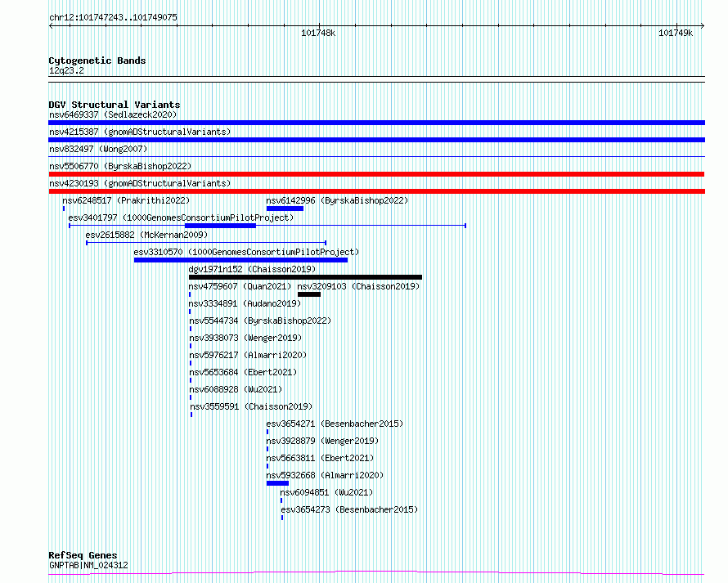Screen dimensions: 728x583
Task: Open variant nsv5663811 (Ebert2021) label
Action: pos(320,458)
